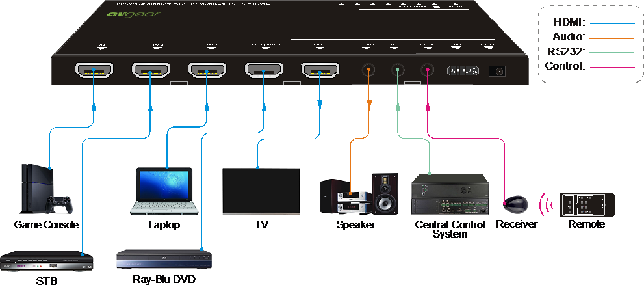Click the HDMI output port feeding the TV

point(320,70)
